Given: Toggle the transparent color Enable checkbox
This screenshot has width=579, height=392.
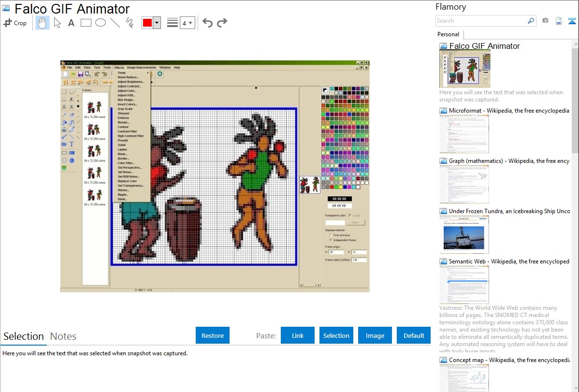Looking at the screenshot, I should [350, 216].
